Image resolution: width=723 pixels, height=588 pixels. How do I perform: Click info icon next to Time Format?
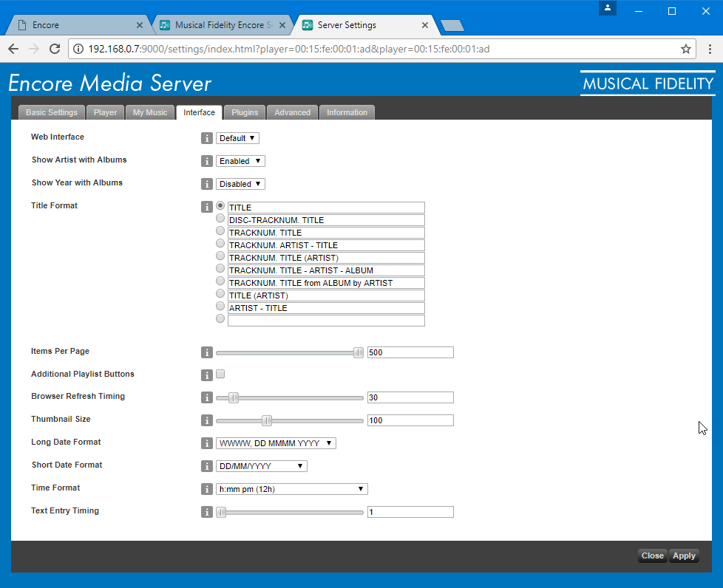[207, 489]
